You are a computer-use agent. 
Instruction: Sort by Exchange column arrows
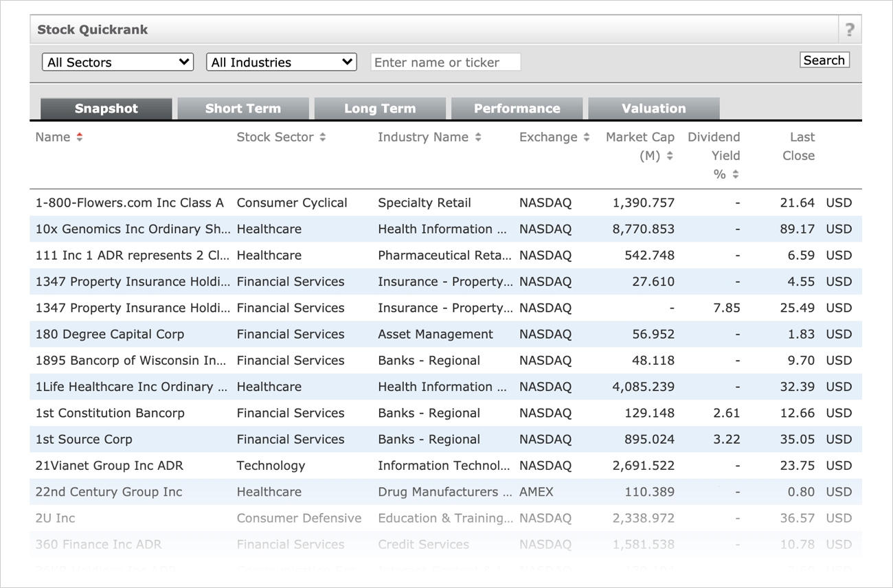coord(586,137)
